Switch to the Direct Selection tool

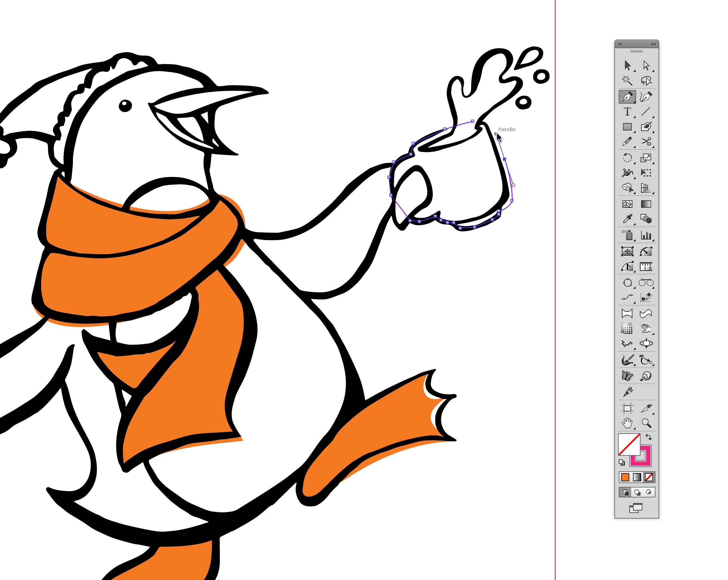tap(647, 65)
